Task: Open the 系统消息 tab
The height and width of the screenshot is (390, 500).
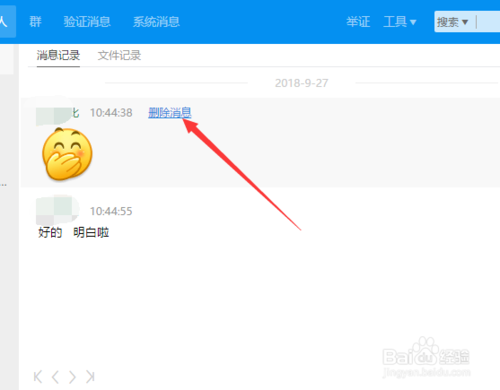Action: pos(156,22)
